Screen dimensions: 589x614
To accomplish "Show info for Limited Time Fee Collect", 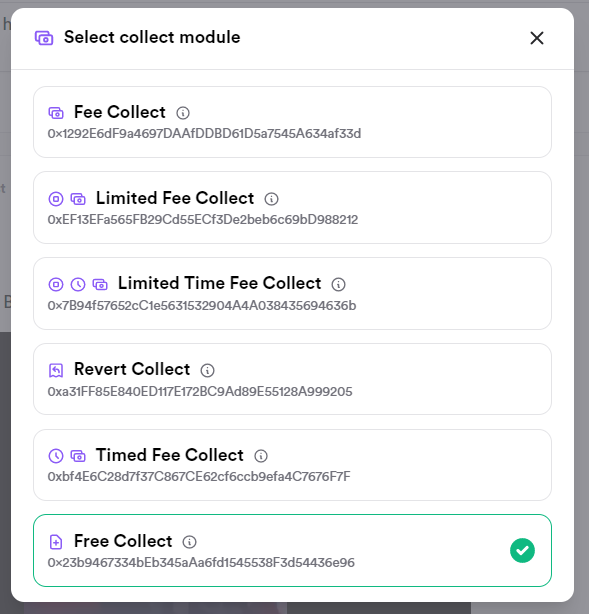I will pyautogui.click(x=338, y=284).
